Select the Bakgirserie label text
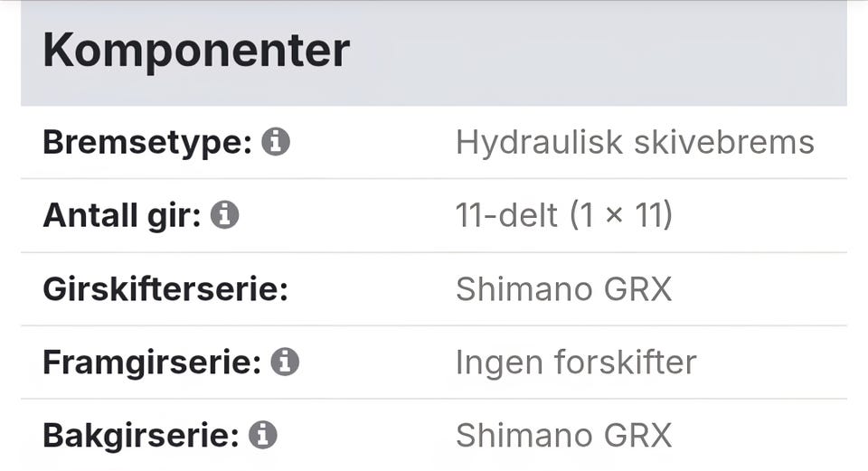This screenshot has height=471, width=868. [x=140, y=435]
